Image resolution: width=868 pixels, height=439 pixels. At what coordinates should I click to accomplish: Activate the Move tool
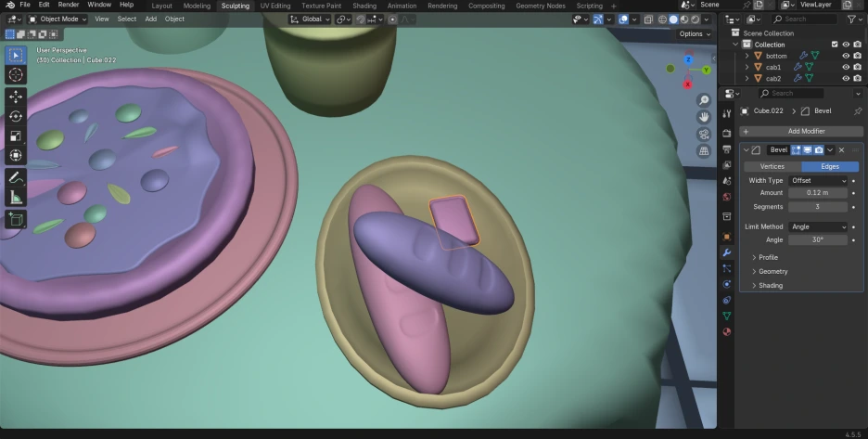coord(16,97)
